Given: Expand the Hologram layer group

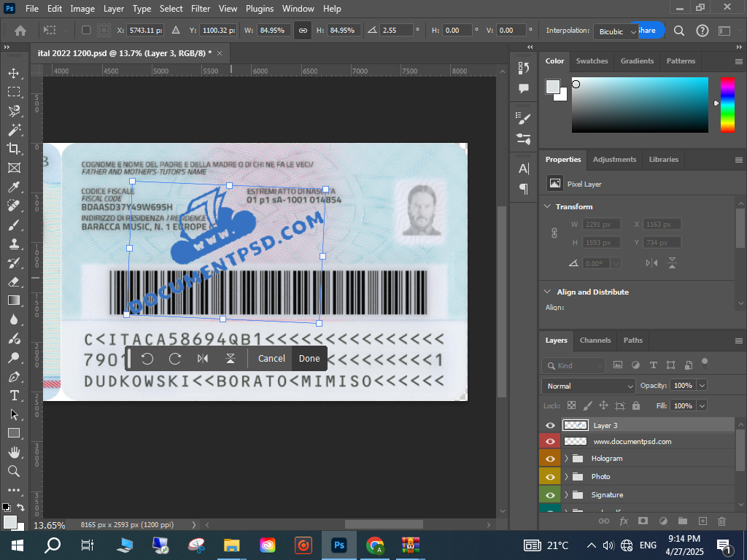Looking at the screenshot, I should point(566,459).
